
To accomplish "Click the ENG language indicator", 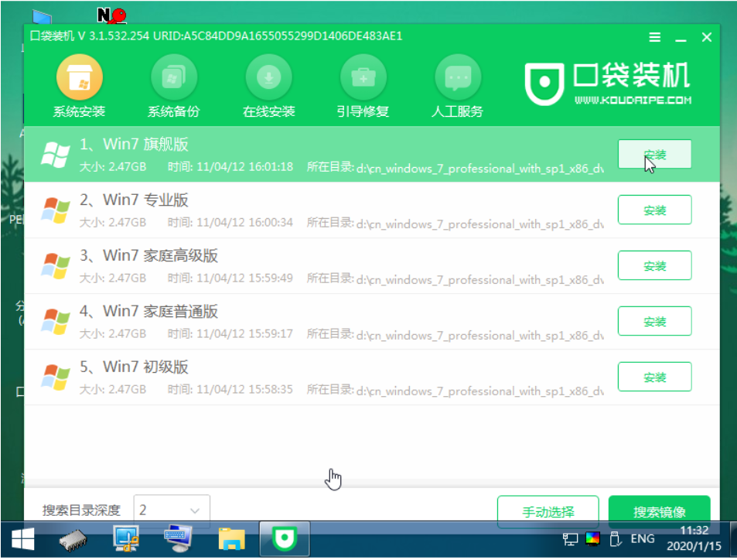I will tap(643, 539).
